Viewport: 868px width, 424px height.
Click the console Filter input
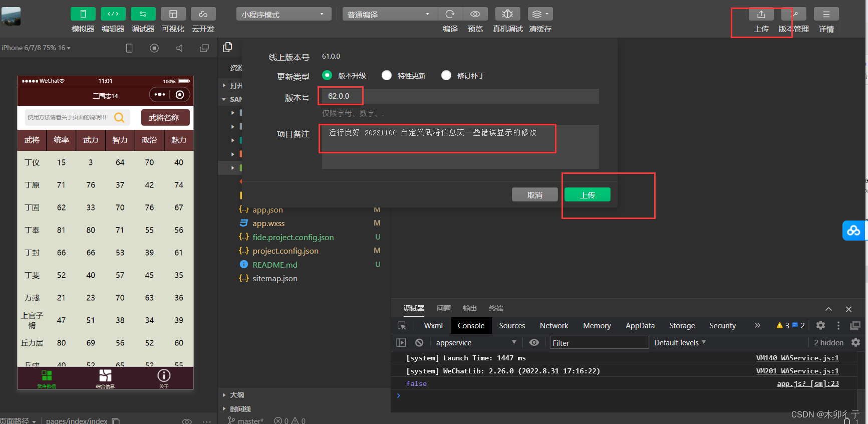[x=599, y=343]
